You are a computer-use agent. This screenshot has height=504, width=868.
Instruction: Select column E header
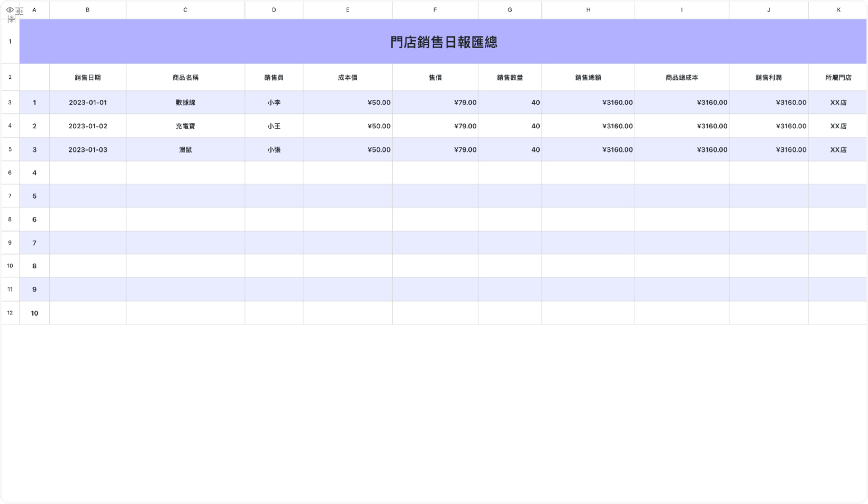pos(348,10)
